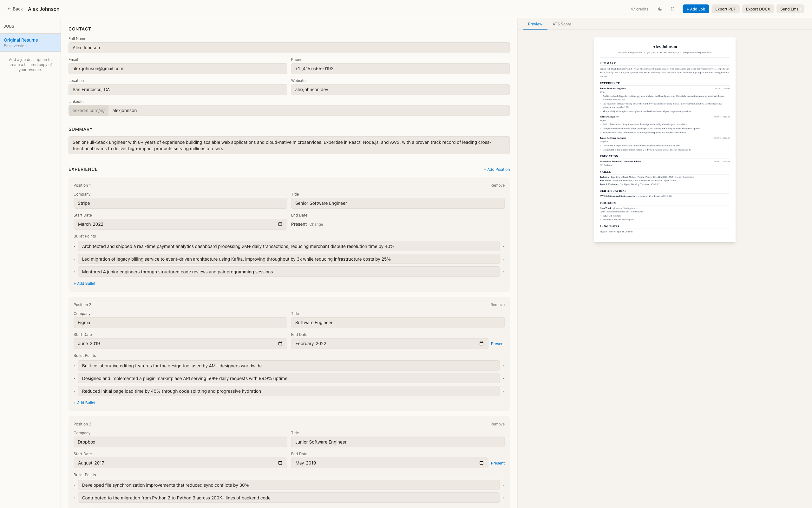Open the ATS Score tab
Viewport: 812px width, 508px height.
click(x=562, y=24)
